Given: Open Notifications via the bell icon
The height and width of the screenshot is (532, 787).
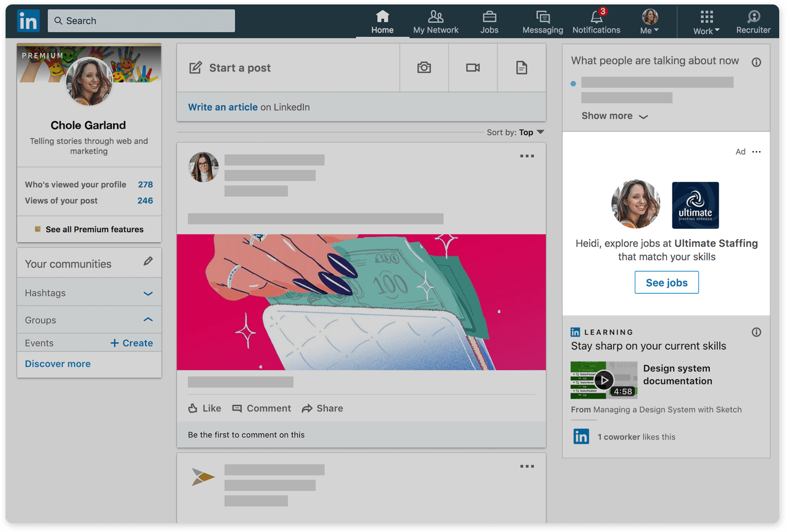Looking at the screenshot, I should (x=596, y=17).
